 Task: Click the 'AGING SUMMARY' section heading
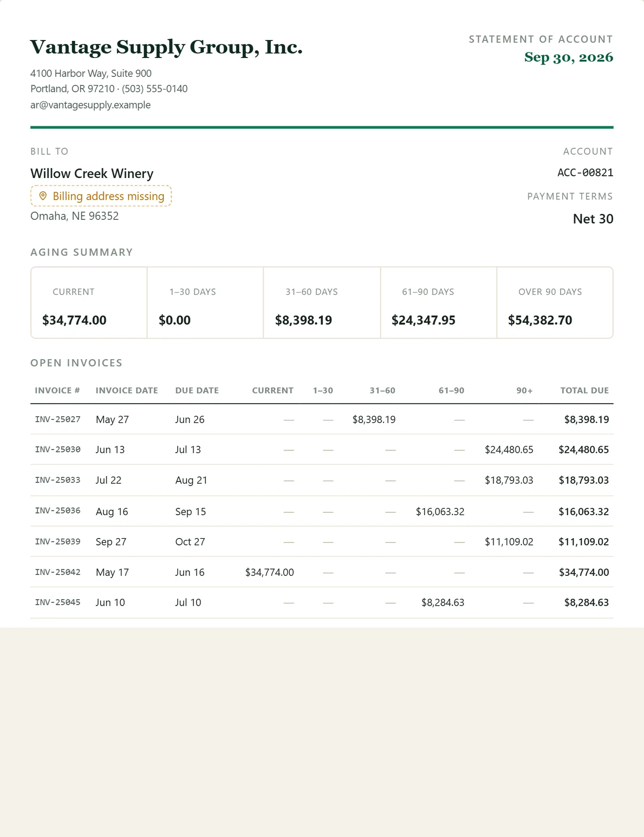tap(81, 252)
